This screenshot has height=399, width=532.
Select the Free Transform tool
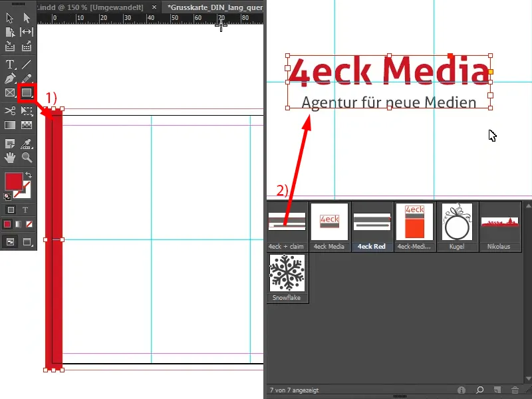pos(27,110)
